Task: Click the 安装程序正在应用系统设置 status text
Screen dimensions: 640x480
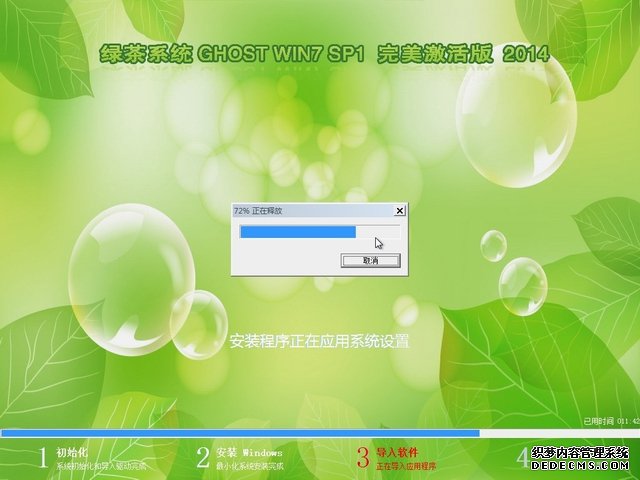Action: 319,341
